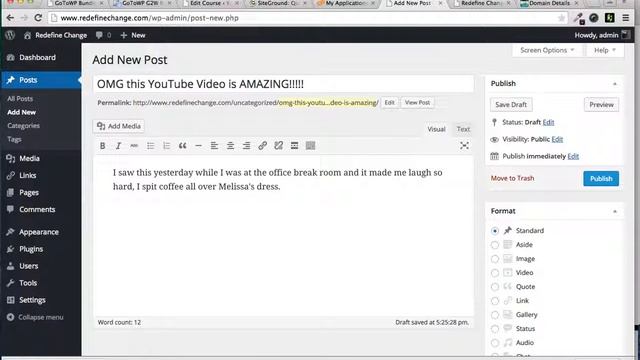Screen dimensions: 640x360
Task: Switch editor to Text tab
Action: 463,129
